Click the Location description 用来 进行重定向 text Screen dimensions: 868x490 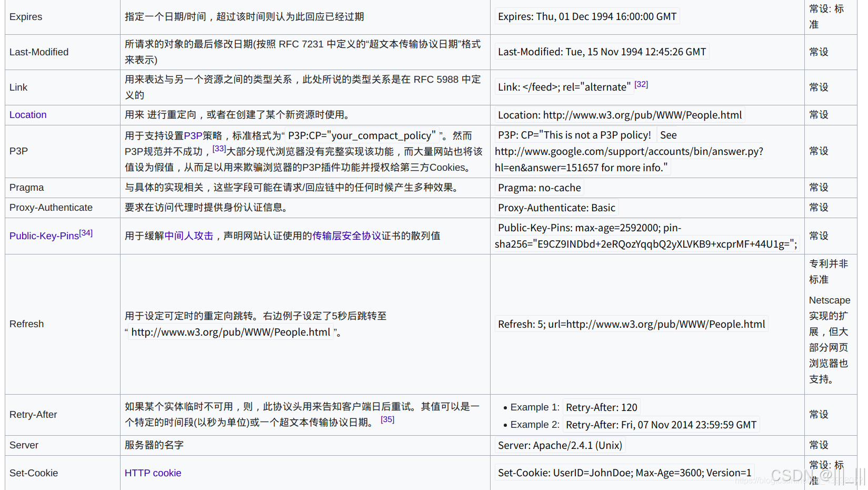click(x=237, y=115)
